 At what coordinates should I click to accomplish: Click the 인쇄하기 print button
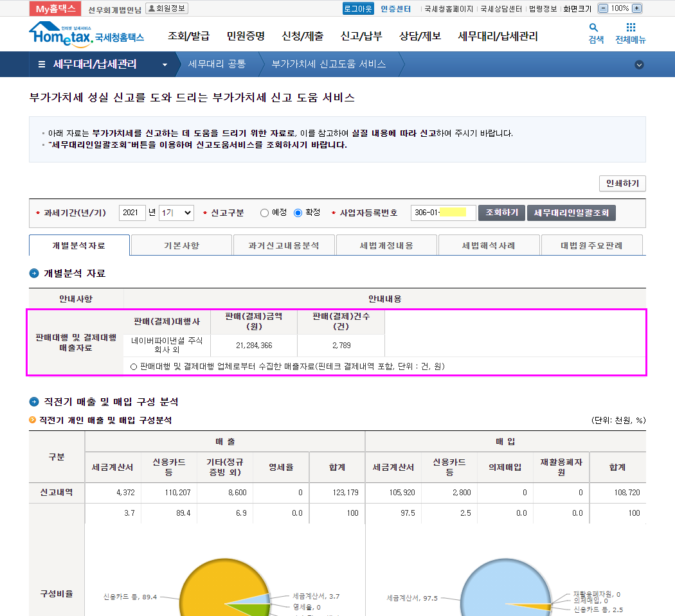pos(622,184)
